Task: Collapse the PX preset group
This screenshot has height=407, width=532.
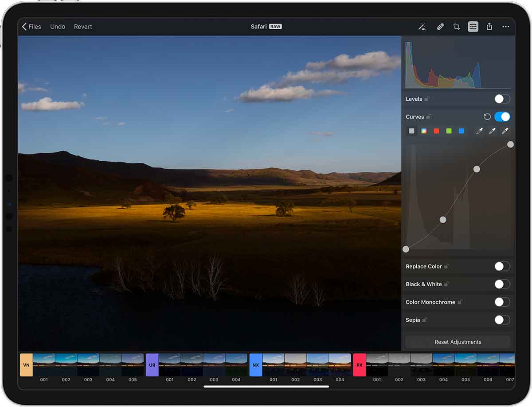Action: (x=359, y=365)
